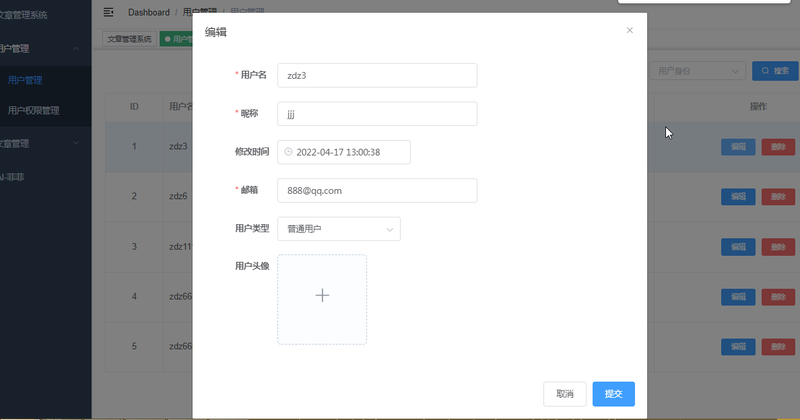Click the 操作 column header
800x420 pixels.
[x=758, y=107]
